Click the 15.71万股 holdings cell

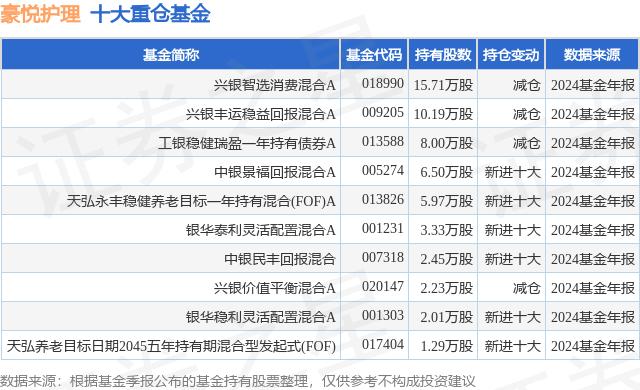443,85
